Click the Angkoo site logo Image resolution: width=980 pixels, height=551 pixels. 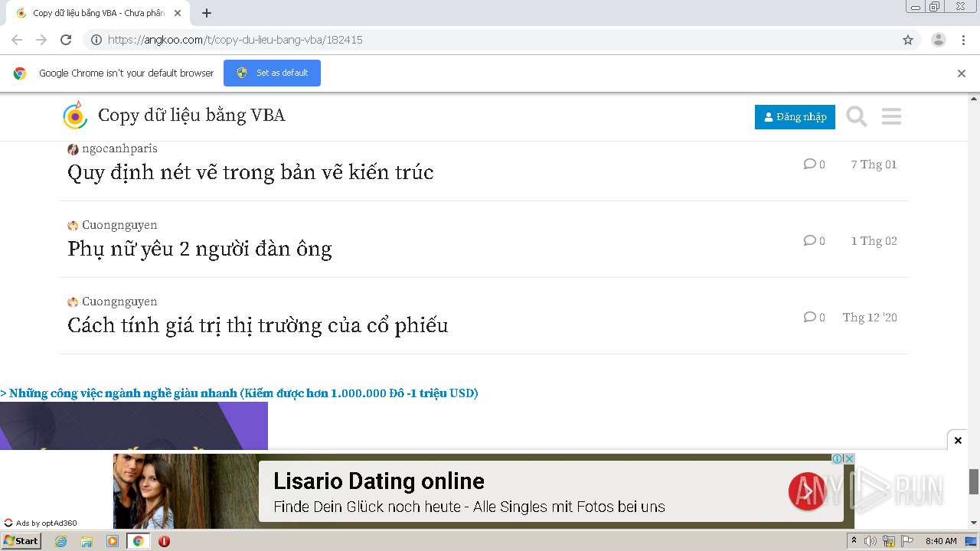tap(75, 116)
